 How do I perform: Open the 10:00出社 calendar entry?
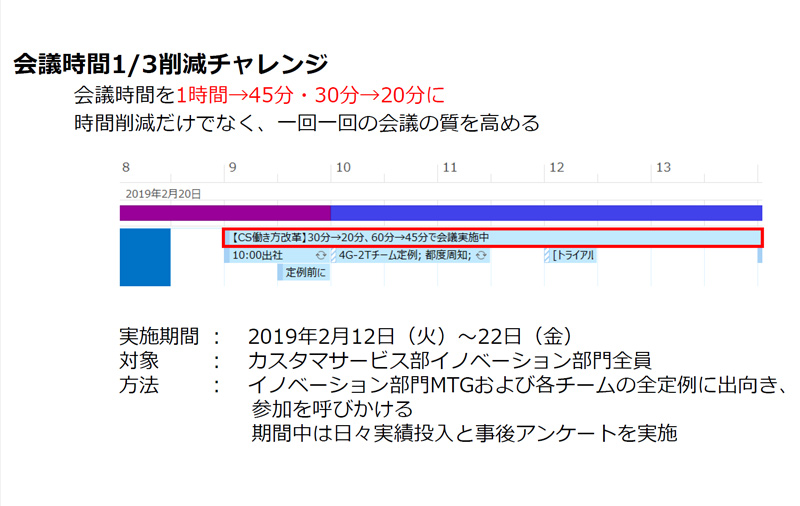[x=277, y=255]
